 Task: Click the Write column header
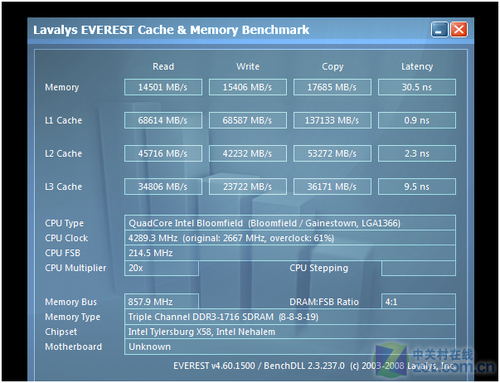(x=248, y=67)
